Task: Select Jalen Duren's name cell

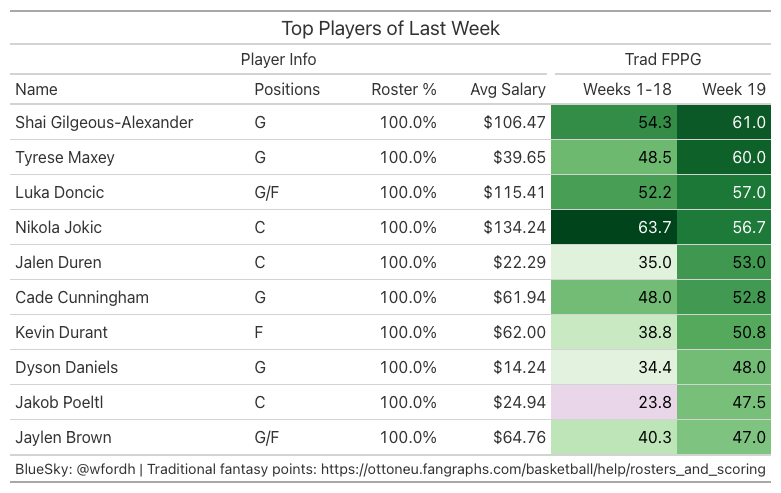Action: (x=58, y=262)
